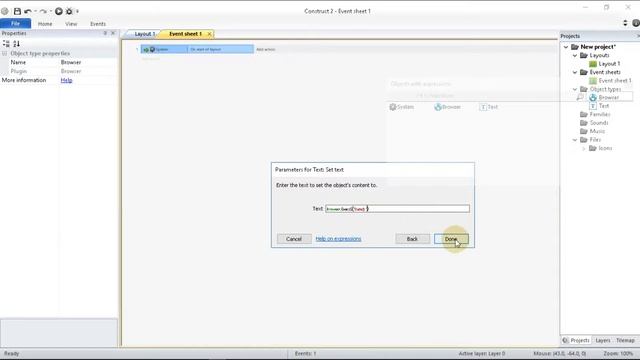Select the Sounds folder in the tree
The image size is (640, 360).
pyautogui.click(x=599, y=123)
